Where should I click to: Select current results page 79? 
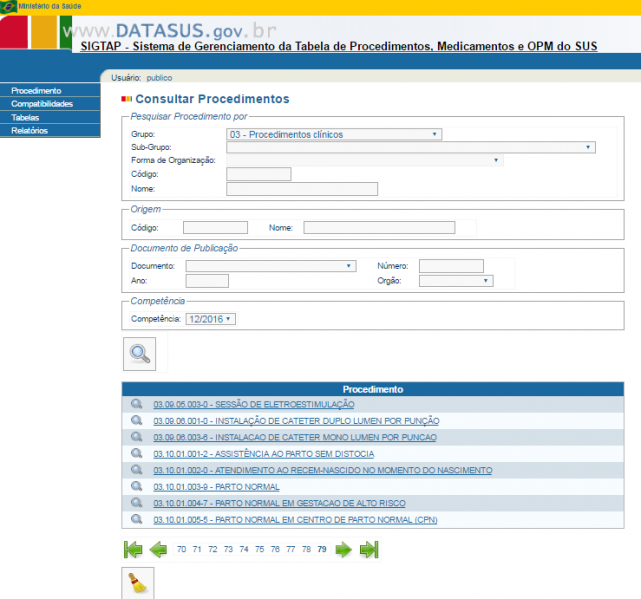(322, 549)
